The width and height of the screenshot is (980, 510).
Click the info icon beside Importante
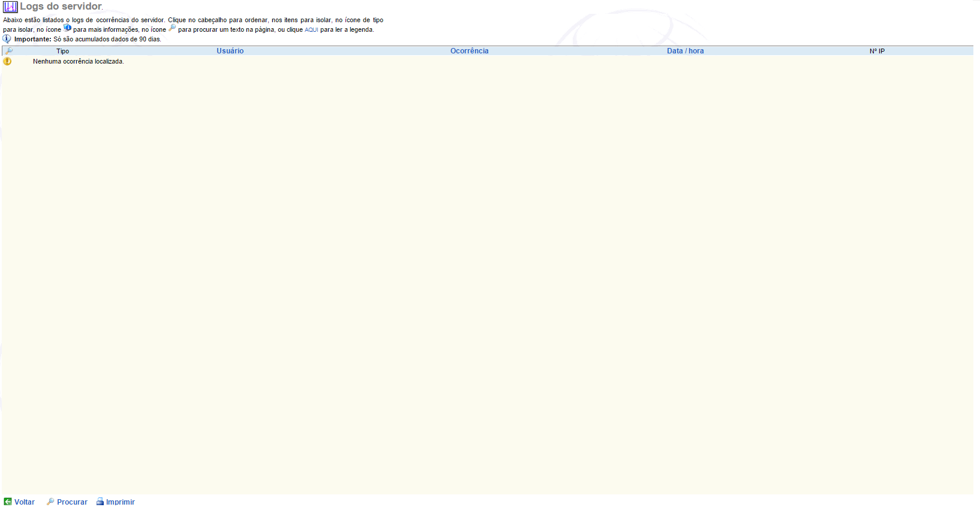[7, 39]
